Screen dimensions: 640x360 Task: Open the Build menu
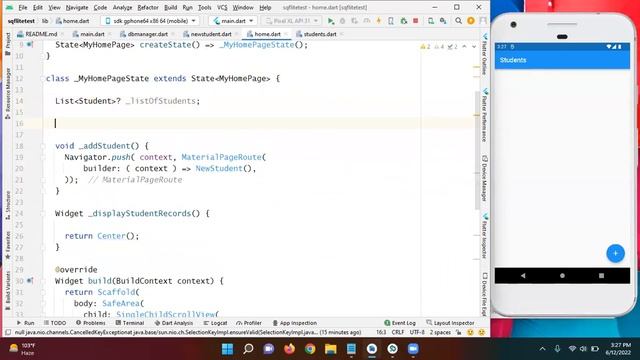171,7
